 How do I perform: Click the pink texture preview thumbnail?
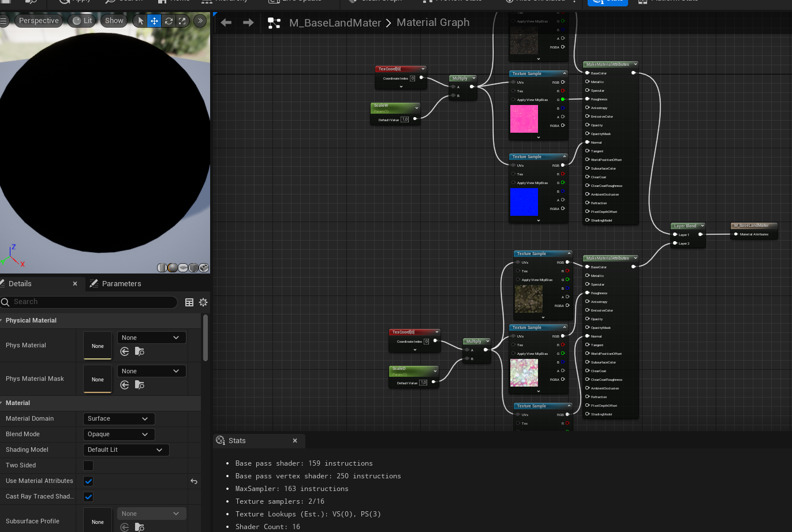click(x=524, y=119)
